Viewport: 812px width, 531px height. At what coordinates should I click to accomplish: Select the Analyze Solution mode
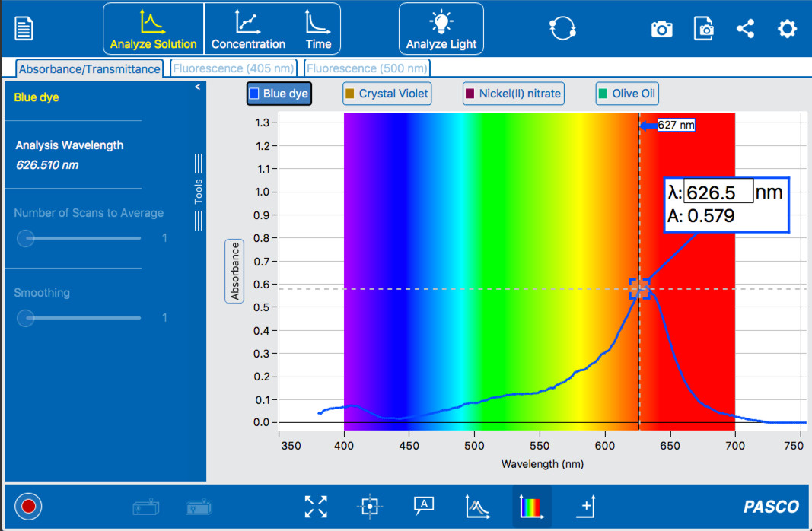(x=152, y=28)
